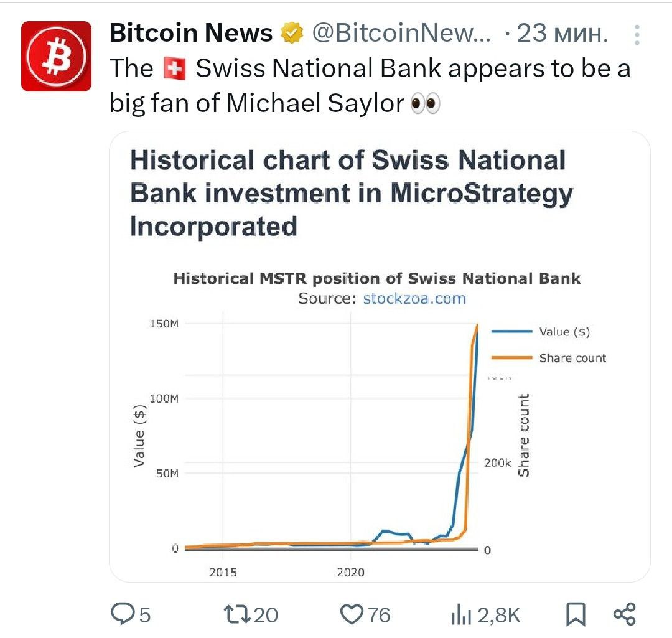672x638 pixels.
Task: Open Bitcoin News display name
Action: click(191, 33)
